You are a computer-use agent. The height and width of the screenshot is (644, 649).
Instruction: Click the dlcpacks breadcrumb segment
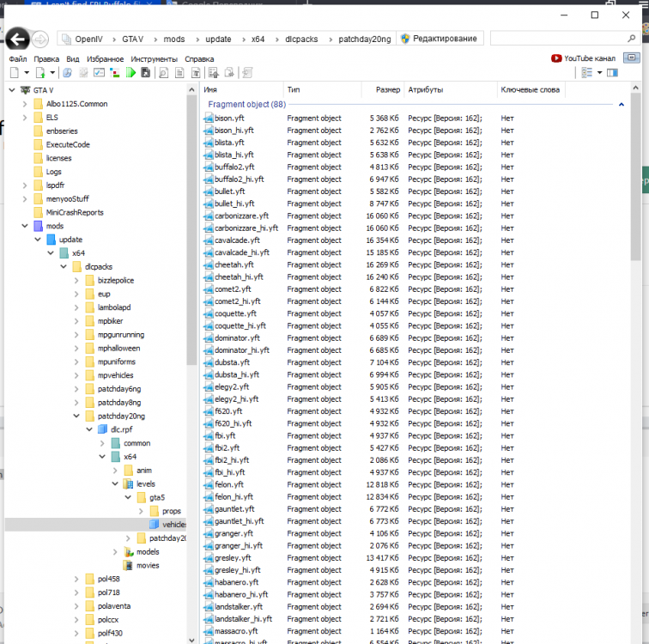pyautogui.click(x=301, y=39)
